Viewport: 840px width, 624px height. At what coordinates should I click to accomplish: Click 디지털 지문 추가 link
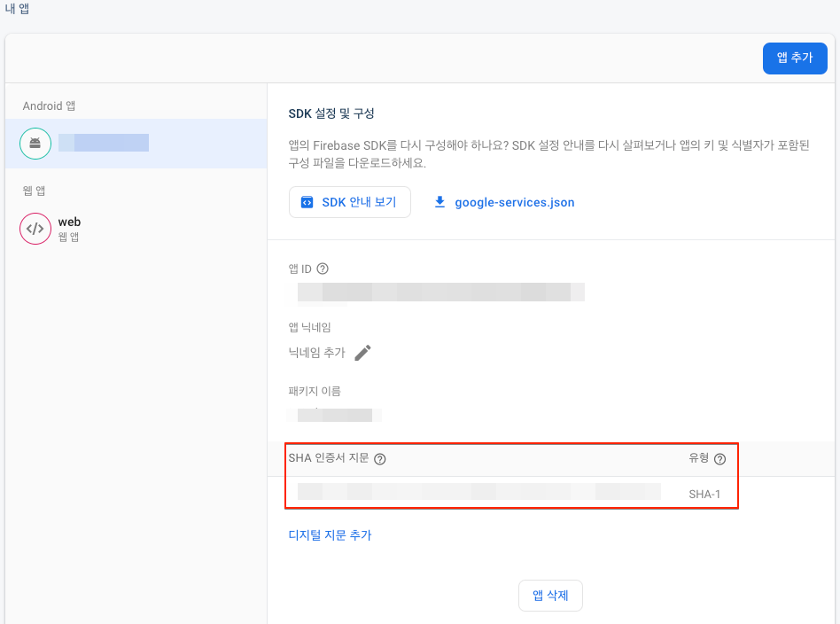tap(330, 535)
